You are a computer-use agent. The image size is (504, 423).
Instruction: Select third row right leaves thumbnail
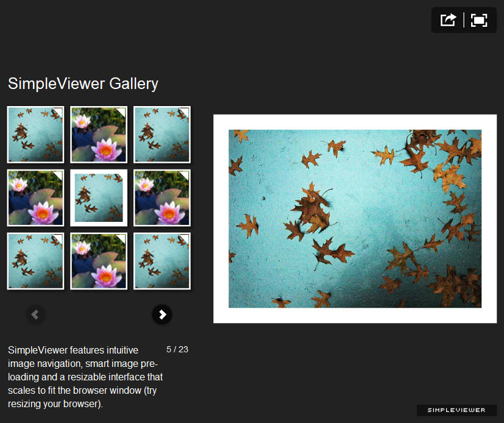[x=162, y=261]
